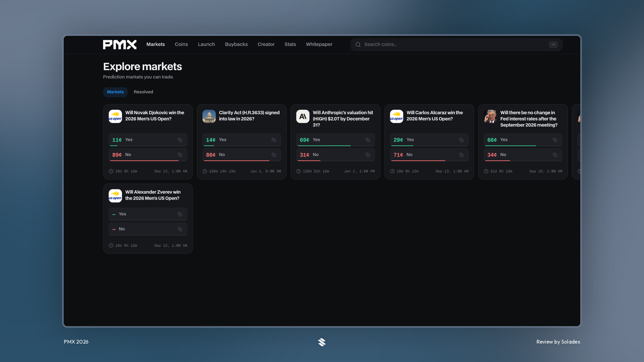Buy Yes at 14¢ on Clarity Act market
The width and height of the screenshot is (644, 362).
tap(241, 140)
